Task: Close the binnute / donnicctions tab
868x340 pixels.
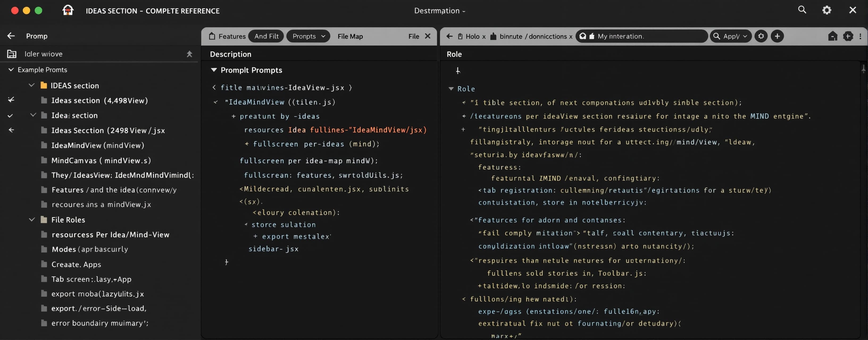Action: (570, 37)
